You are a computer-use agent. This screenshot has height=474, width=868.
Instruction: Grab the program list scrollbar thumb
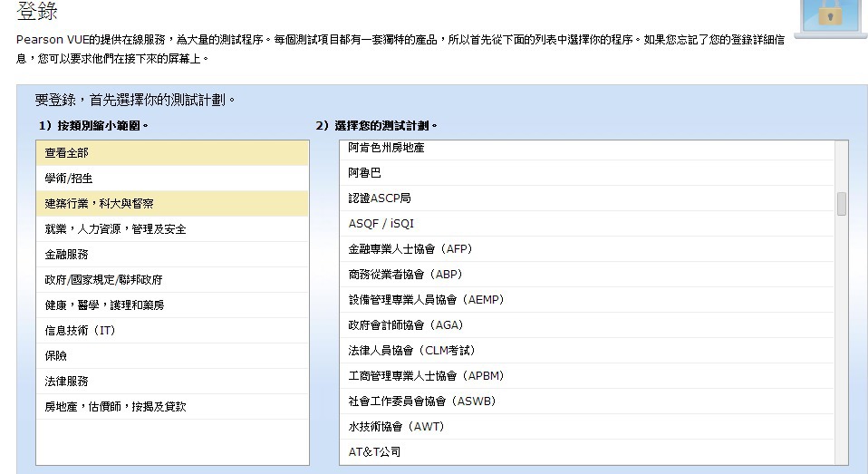point(842,204)
